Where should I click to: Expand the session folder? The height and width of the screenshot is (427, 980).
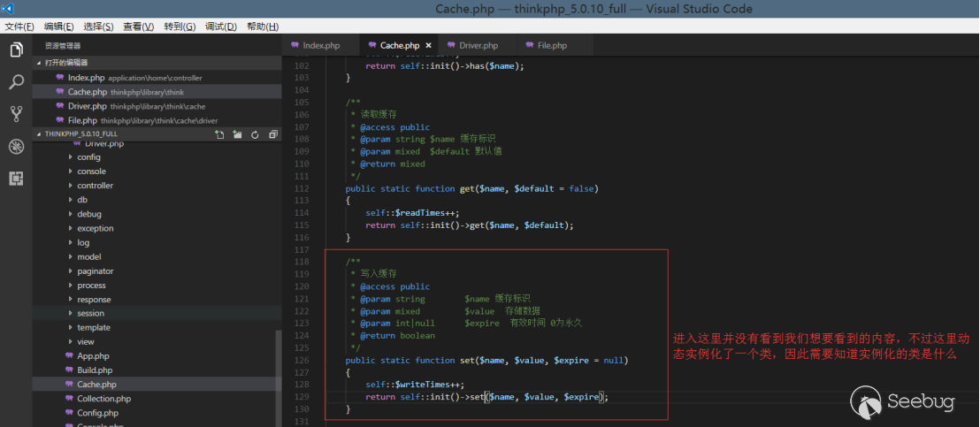157,313
